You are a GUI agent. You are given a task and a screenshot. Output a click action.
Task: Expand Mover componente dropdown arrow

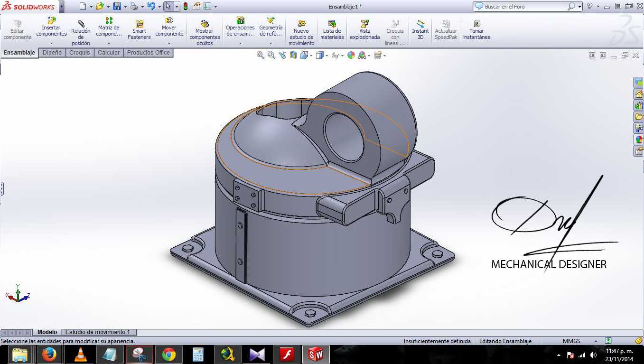(169, 44)
